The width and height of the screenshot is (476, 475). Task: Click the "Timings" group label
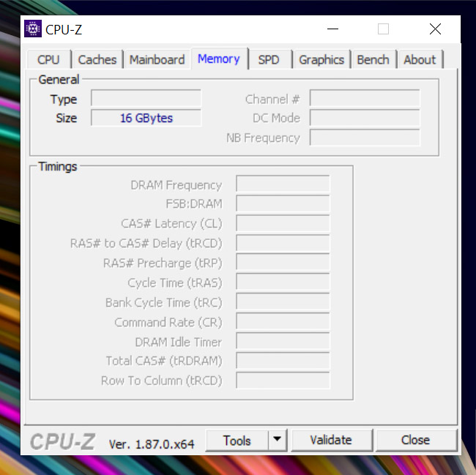click(x=58, y=167)
